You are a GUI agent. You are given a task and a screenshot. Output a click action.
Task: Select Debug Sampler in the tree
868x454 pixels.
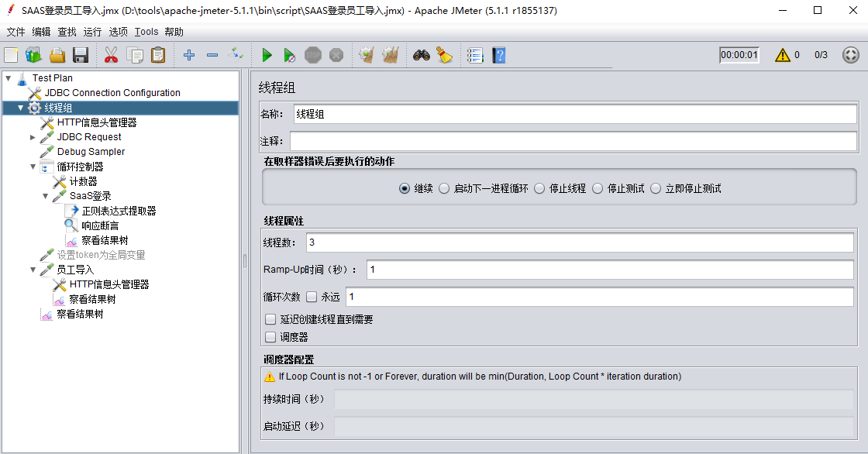click(x=91, y=152)
